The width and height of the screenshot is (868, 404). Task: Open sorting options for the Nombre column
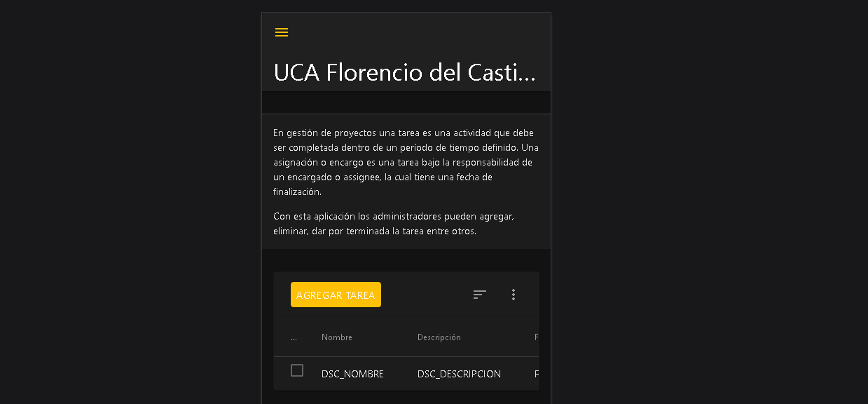[337, 337]
